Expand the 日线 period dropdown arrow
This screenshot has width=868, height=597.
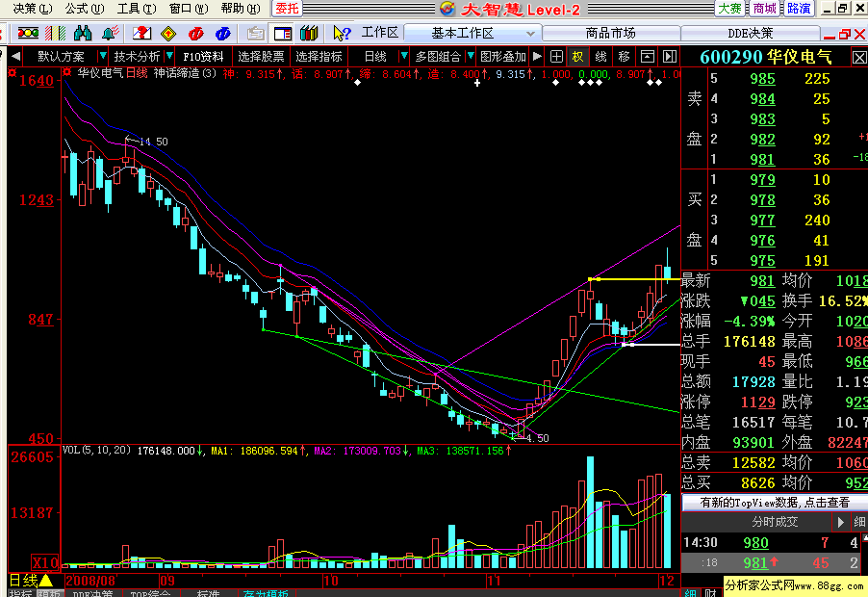[403, 56]
